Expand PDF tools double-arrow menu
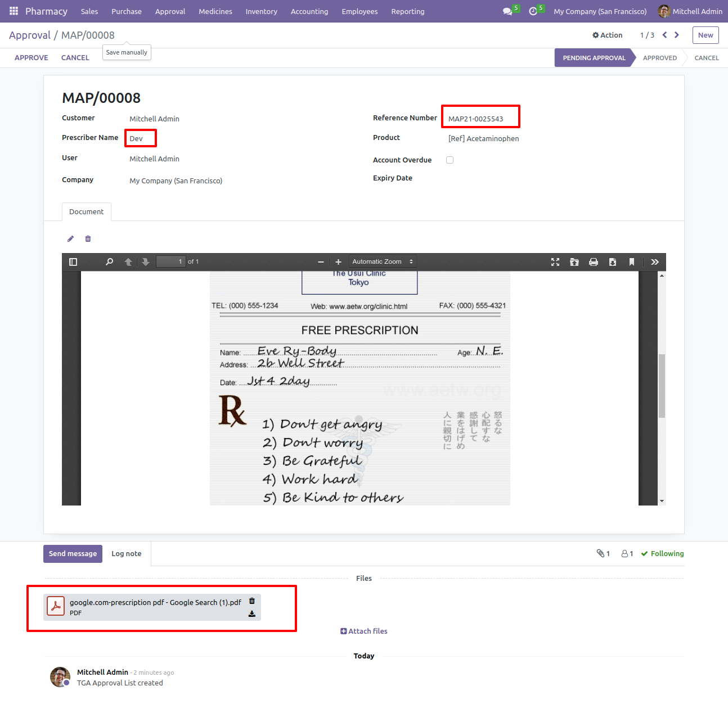Viewport: 728px width, 722px height. click(x=655, y=262)
